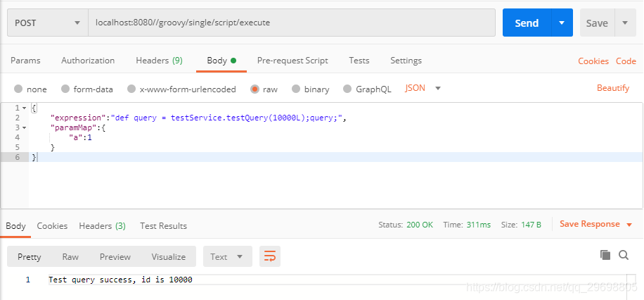The image size is (644, 300).
Task: Click the blue Send button
Action: [527, 23]
